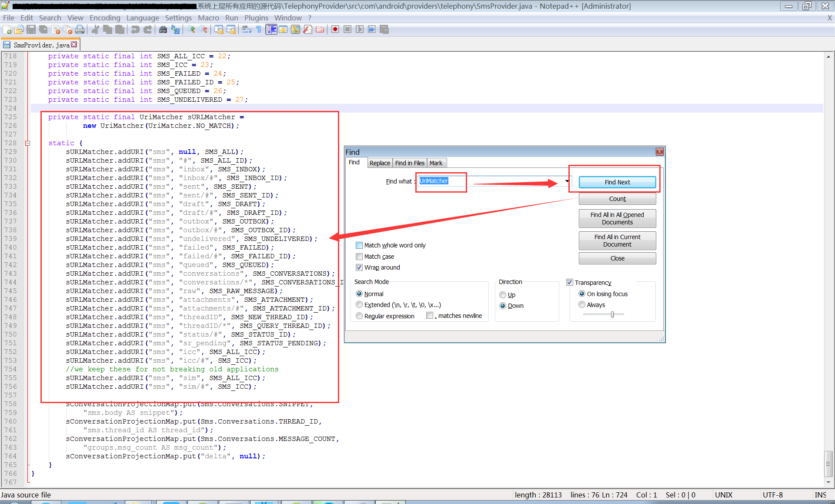
Task: Select Regular expression search mode
Action: [359, 316]
